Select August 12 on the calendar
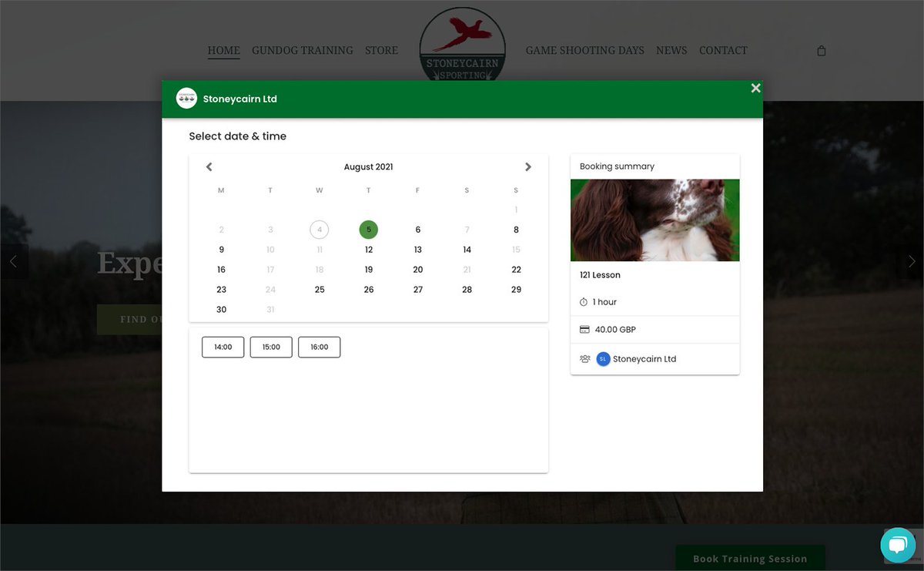The image size is (924, 571). pyautogui.click(x=368, y=250)
